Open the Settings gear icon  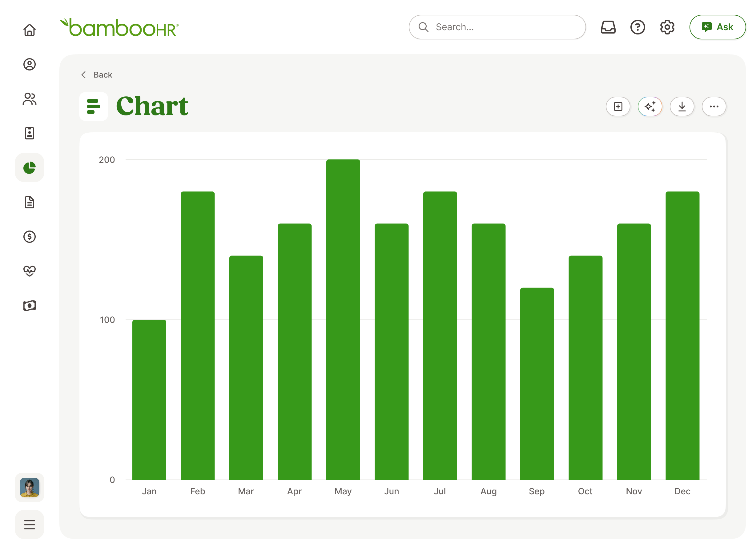[x=667, y=27]
